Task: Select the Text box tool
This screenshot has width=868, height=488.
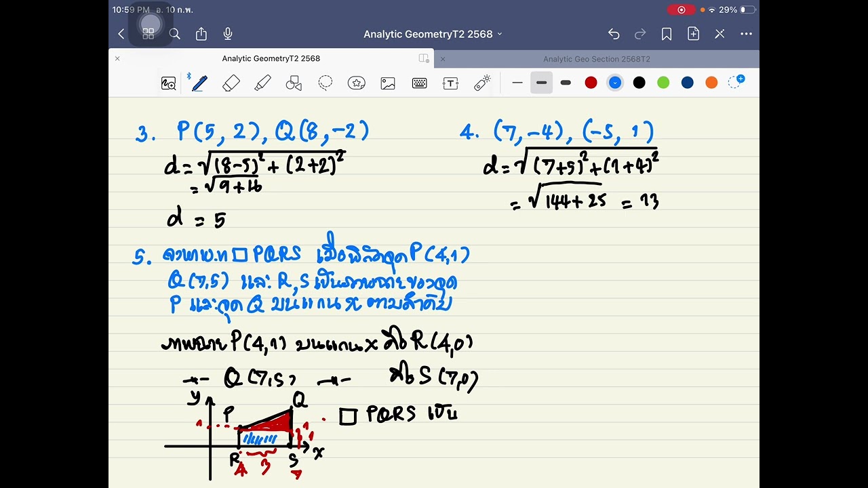Action: tap(450, 83)
